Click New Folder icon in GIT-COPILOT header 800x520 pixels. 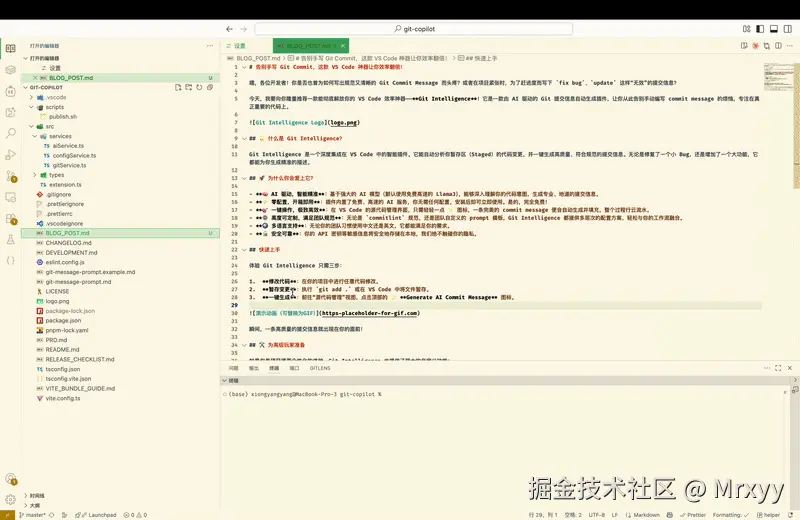pyautogui.click(x=189, y=87)
